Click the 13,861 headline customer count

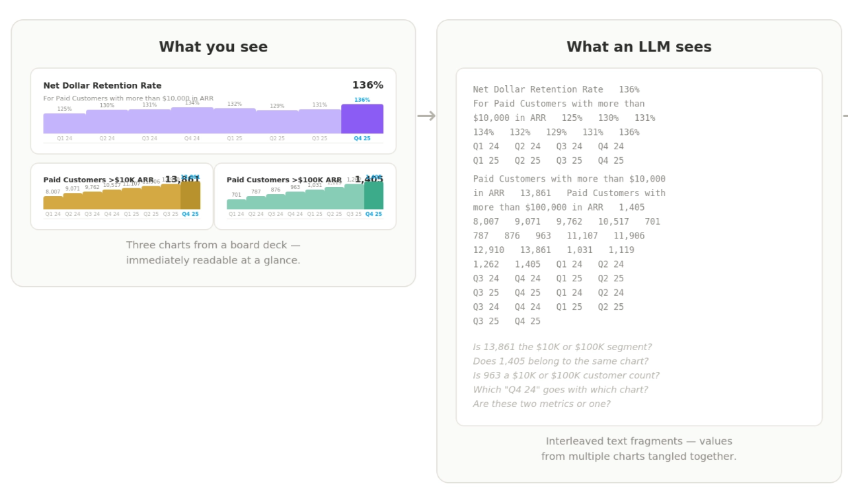click(182, 179)
